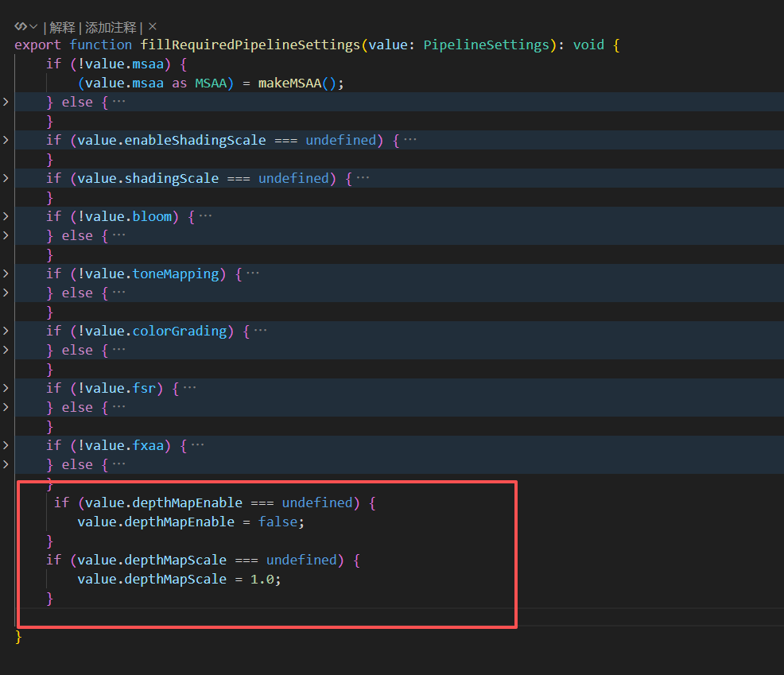The image size is (784, 675).
Task: Expand the else block after fsr
Action: 6,407
